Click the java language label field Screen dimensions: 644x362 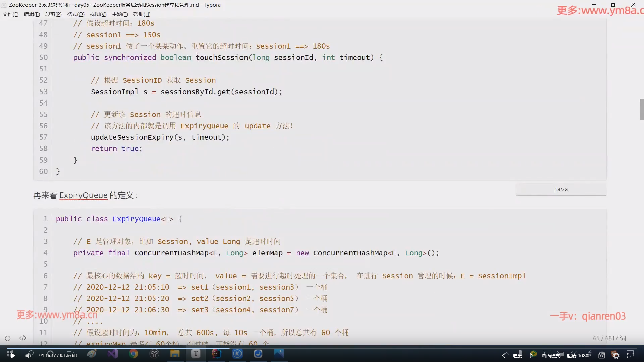click(561, 189)
